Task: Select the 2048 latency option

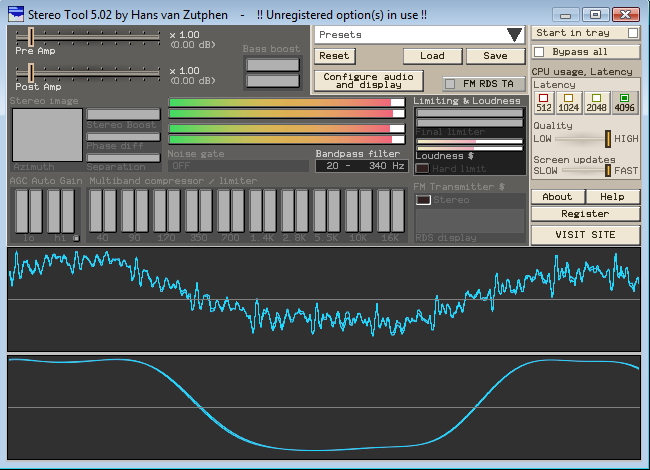Action: [596, 103]
